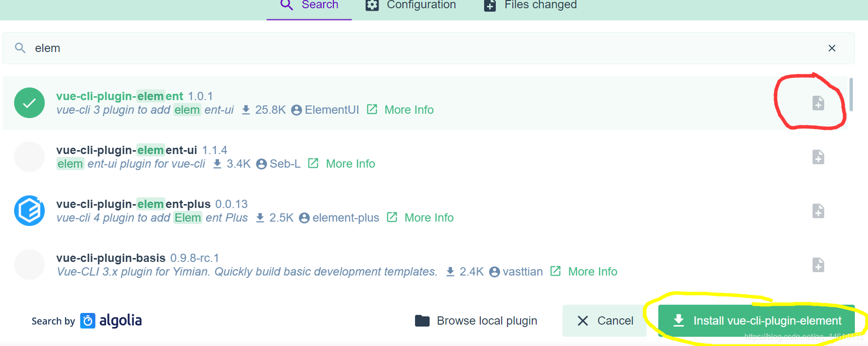Screen dimensions: 868x346
Task: Click 'vue-cli 3 plugin to add element-ui' description
Action: [145, 110]
